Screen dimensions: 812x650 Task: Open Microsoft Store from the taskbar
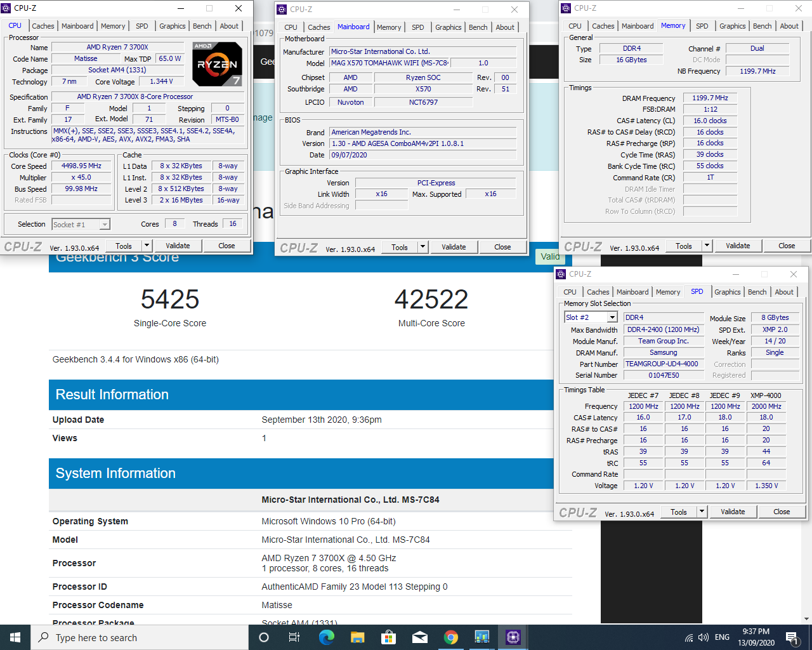coord(388,637)
